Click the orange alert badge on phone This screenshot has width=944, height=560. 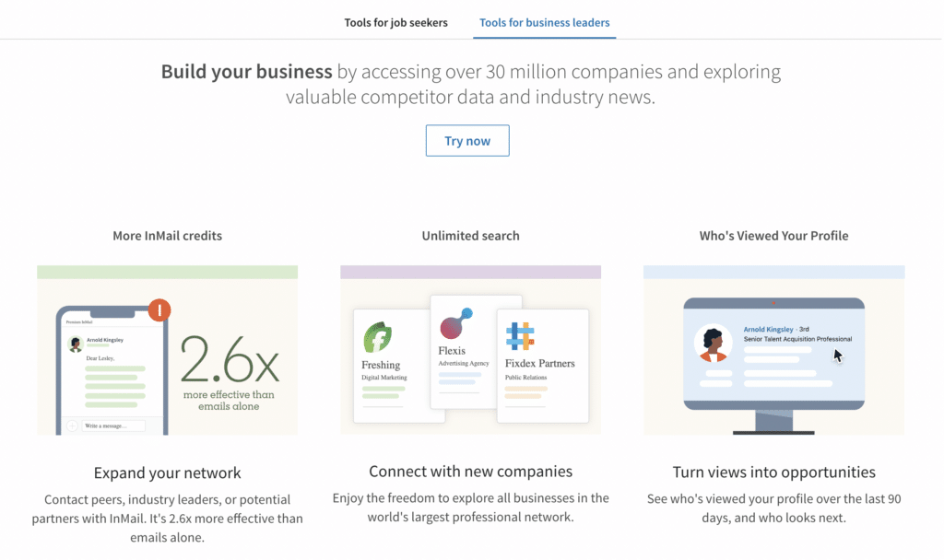[159, 310]
